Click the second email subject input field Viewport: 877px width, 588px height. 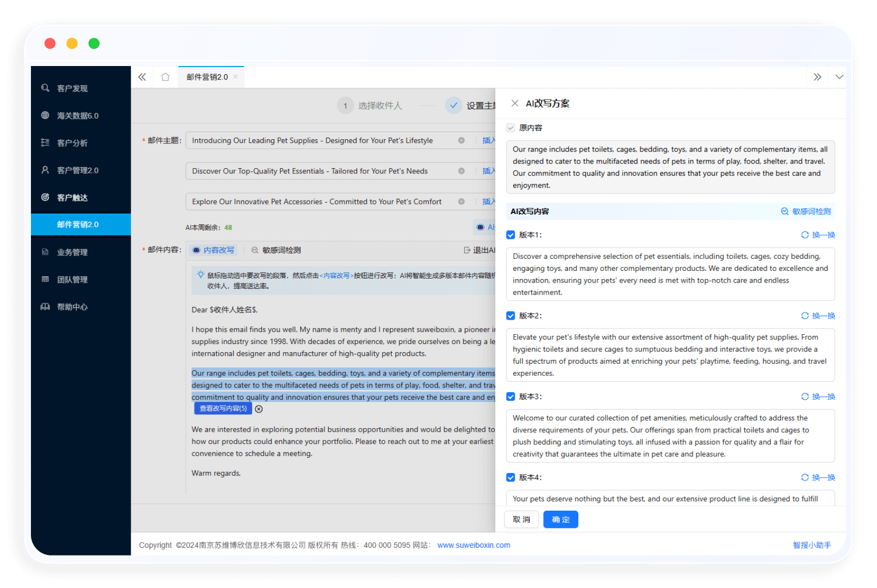coord(320,171)
